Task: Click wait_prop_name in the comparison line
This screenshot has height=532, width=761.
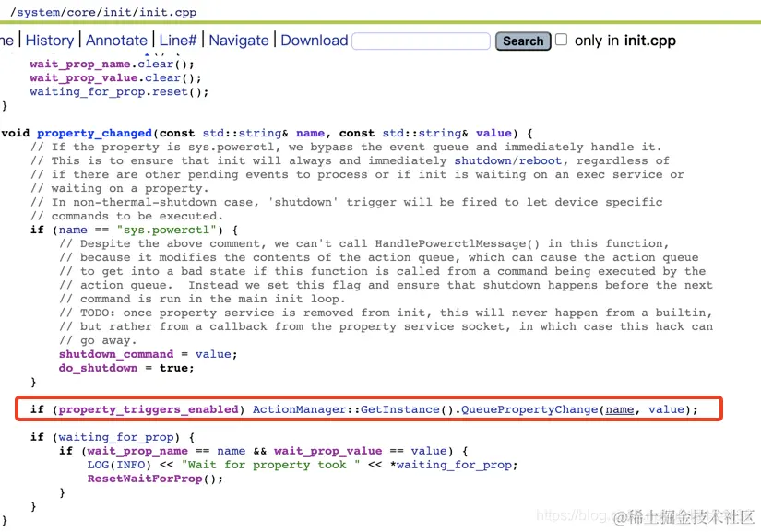Action: click(x=137, y=451)
